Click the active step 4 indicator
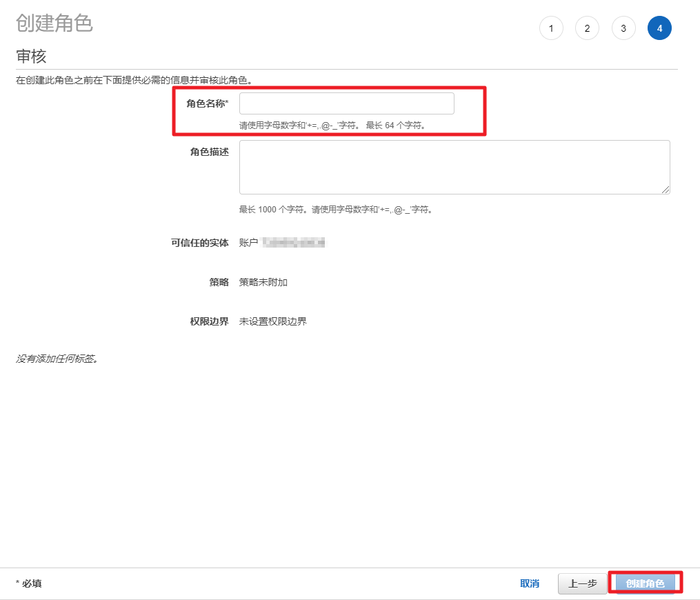700x600 pixels. coord(659,28)
